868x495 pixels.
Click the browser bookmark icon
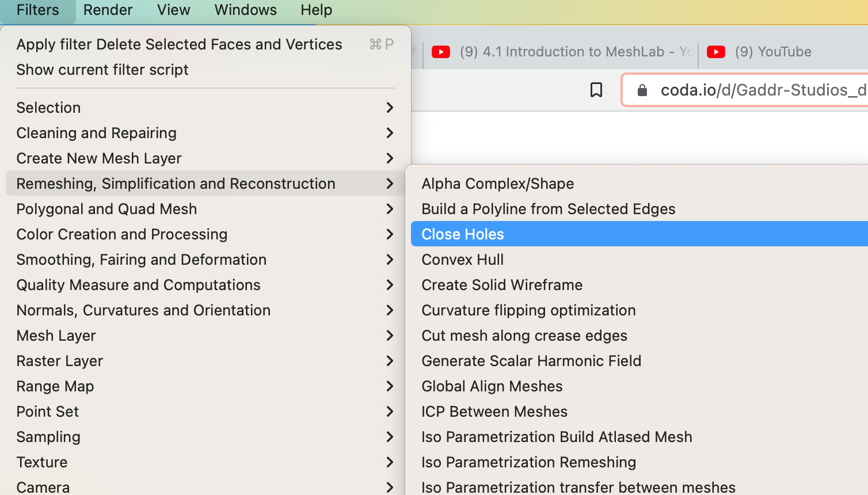[x=596, y=90]
